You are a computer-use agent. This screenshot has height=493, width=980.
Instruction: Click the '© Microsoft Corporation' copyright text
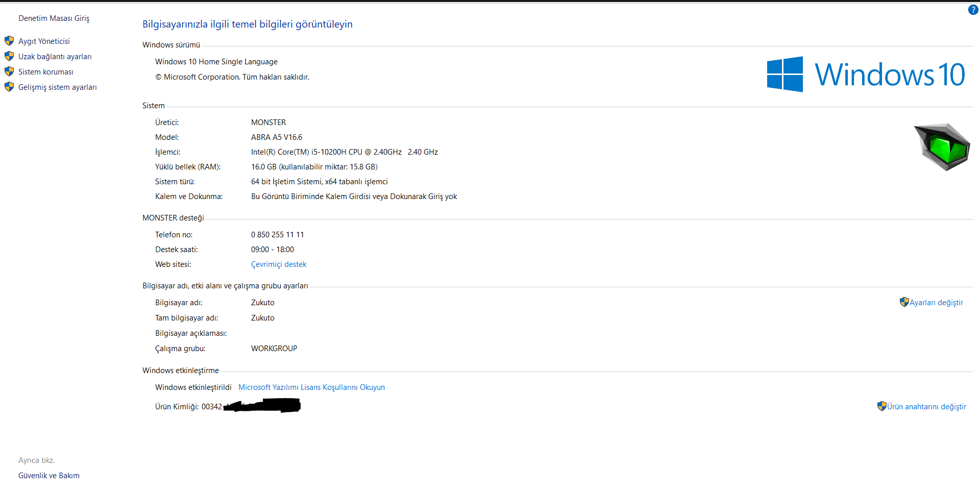(x=198, y=77)
